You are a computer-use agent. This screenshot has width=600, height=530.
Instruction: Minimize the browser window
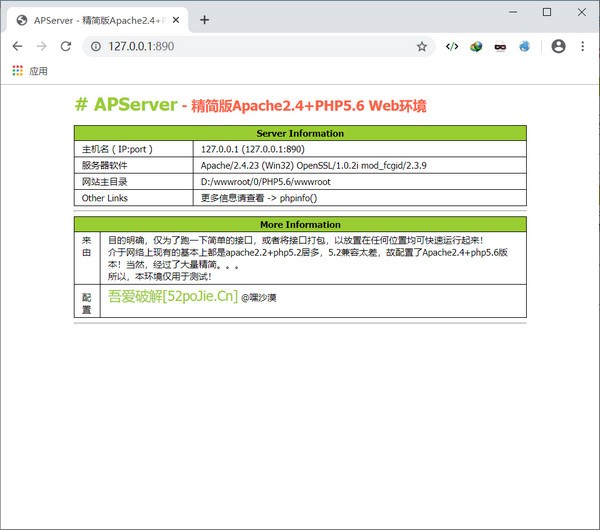(513, 12)
